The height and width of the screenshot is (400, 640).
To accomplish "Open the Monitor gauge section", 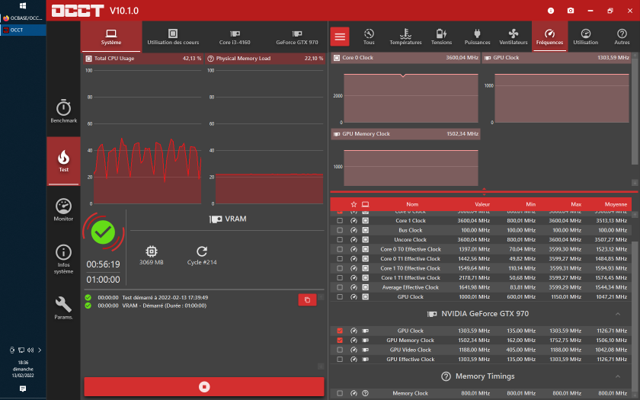I will click(x=63, y=210).
